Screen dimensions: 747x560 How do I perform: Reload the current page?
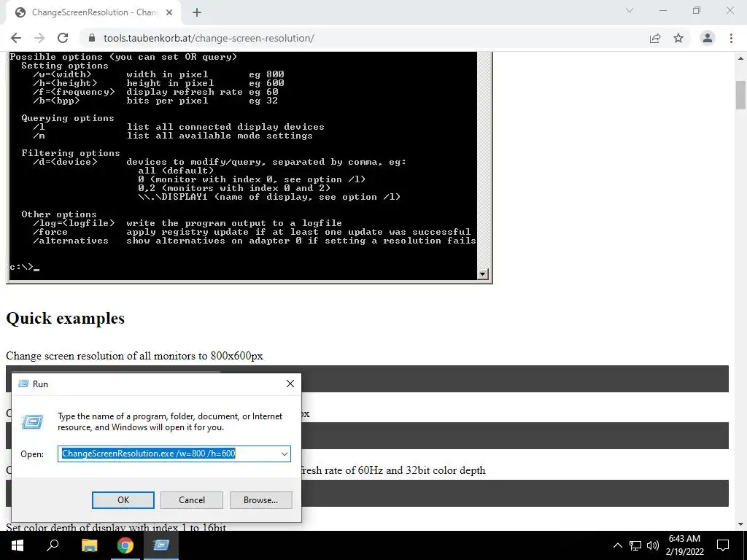pyautogui.click(x=63, y=38)
